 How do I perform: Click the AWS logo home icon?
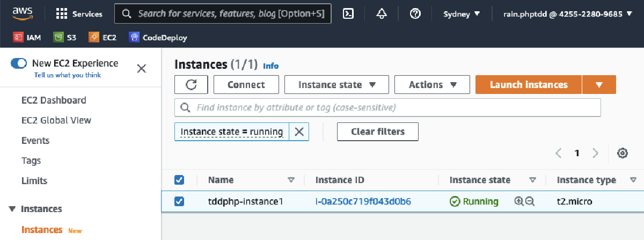[23, 13]
